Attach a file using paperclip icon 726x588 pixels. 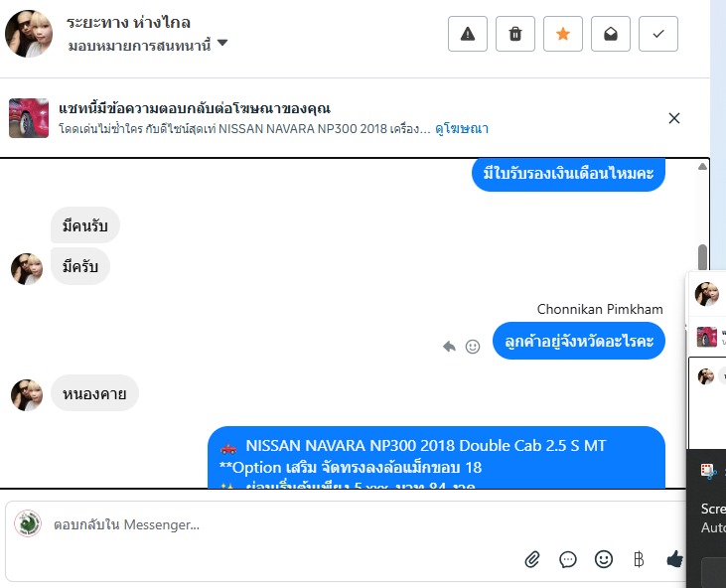[532, 559]
